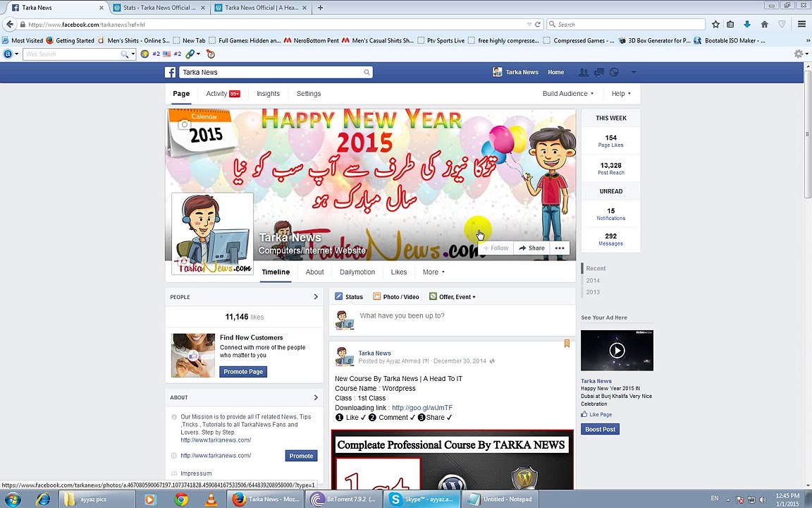Expand the ABOUT section arrow

coord(316,398)
